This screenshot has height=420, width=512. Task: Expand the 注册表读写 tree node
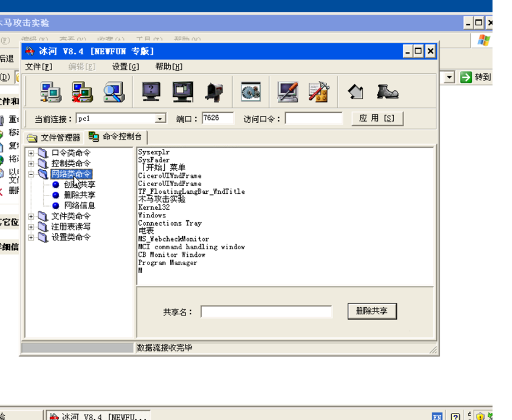click(x=31, y=227)
